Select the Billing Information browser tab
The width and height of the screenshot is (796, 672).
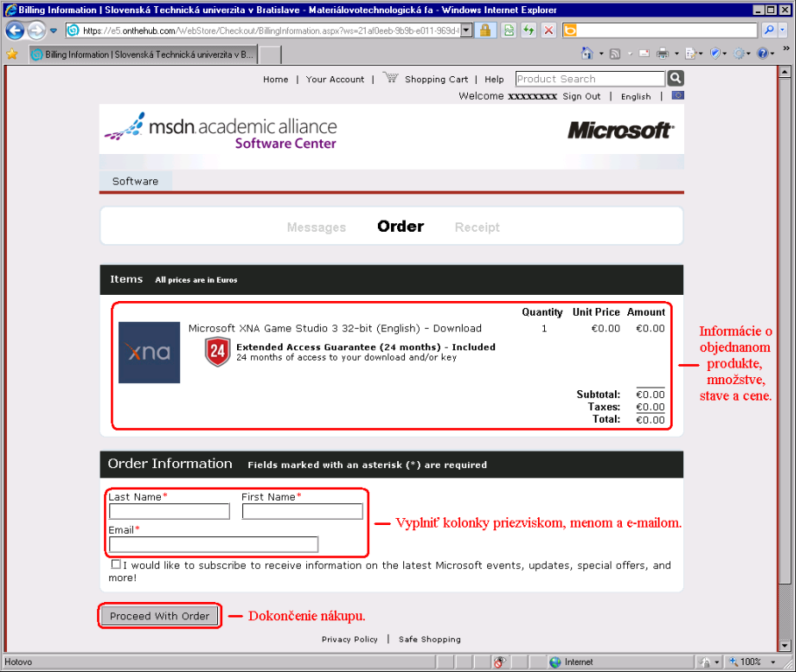click(143, 54)
